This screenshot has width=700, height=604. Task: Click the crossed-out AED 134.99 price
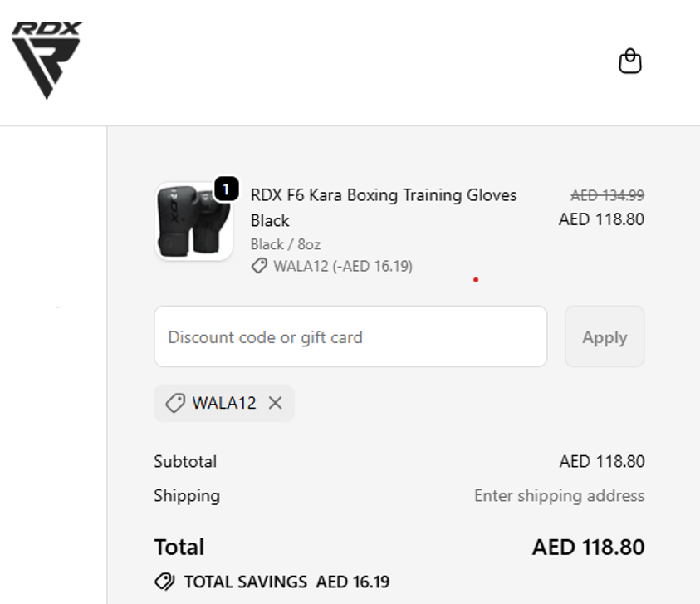607,195
